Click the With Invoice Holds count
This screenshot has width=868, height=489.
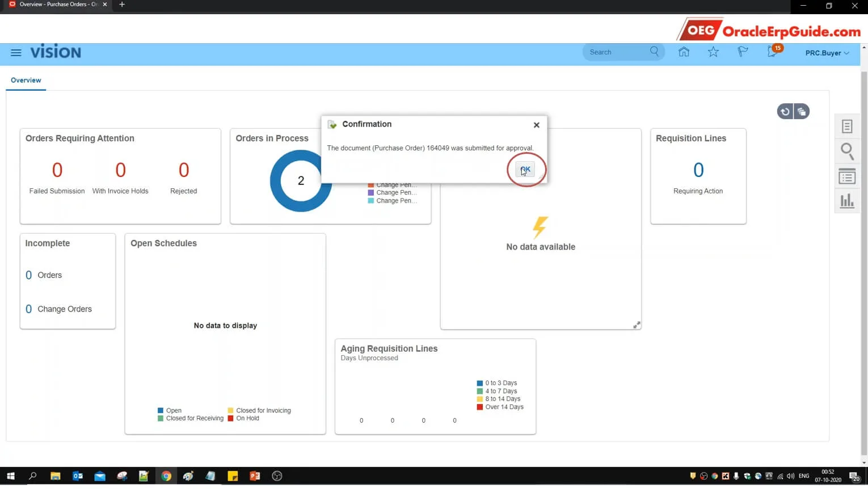[x=120, y=170]
